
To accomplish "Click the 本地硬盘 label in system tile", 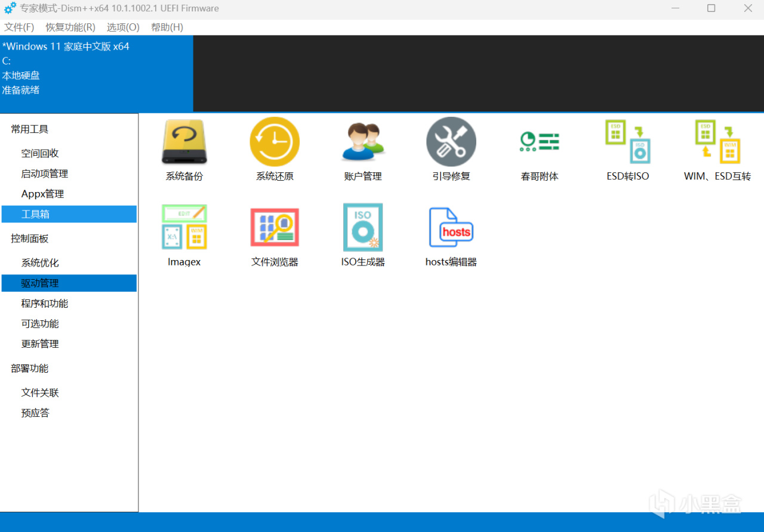I will coord(21,76).
